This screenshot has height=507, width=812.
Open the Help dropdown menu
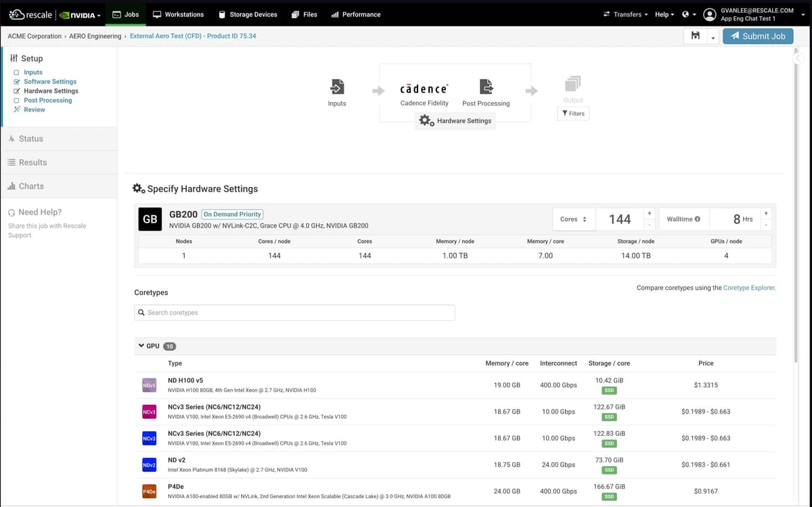pos(664,14)
